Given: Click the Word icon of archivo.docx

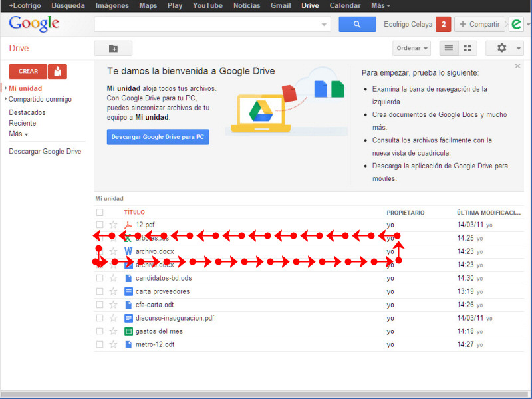Looking at the screenshot, I should point(128,251).
